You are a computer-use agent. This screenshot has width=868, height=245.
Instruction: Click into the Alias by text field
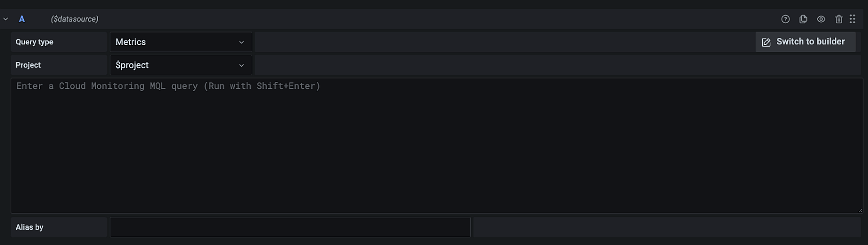click(x=290, y=227)
